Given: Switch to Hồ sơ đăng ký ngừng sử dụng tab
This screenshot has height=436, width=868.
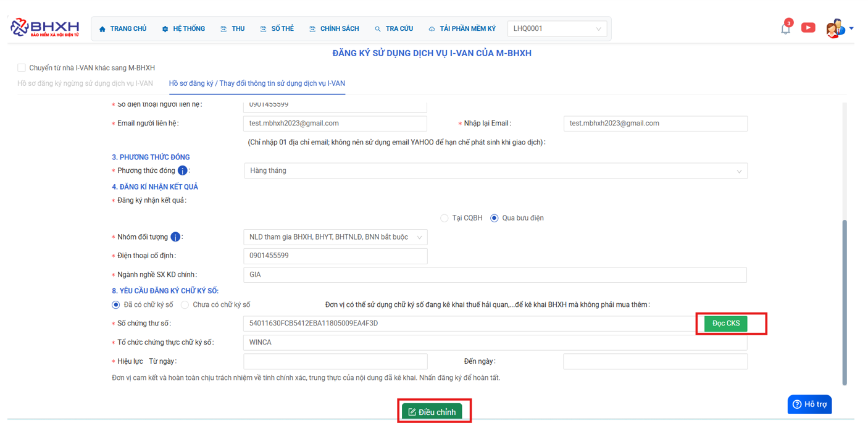Looking at the screenshot, I should click(85, 83).
